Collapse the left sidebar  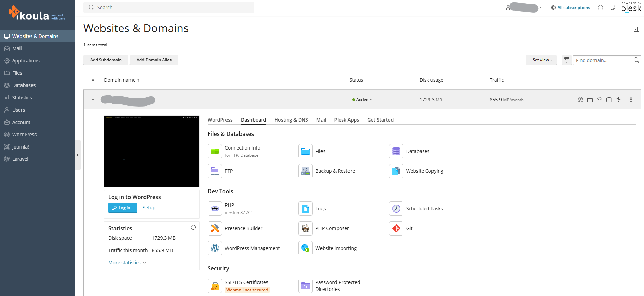click(78, 155)
